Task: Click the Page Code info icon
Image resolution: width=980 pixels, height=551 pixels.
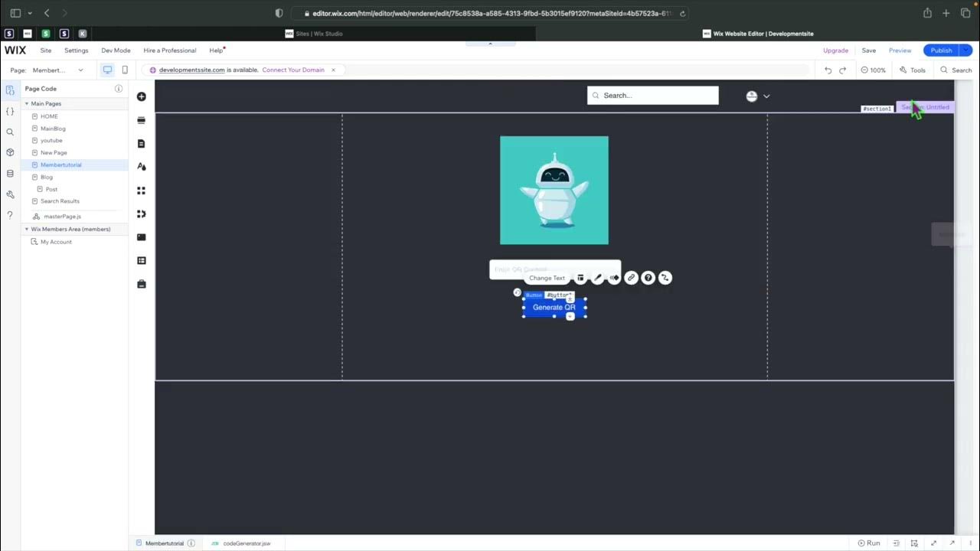Action: pyautogui.click(x=119, y=89)
